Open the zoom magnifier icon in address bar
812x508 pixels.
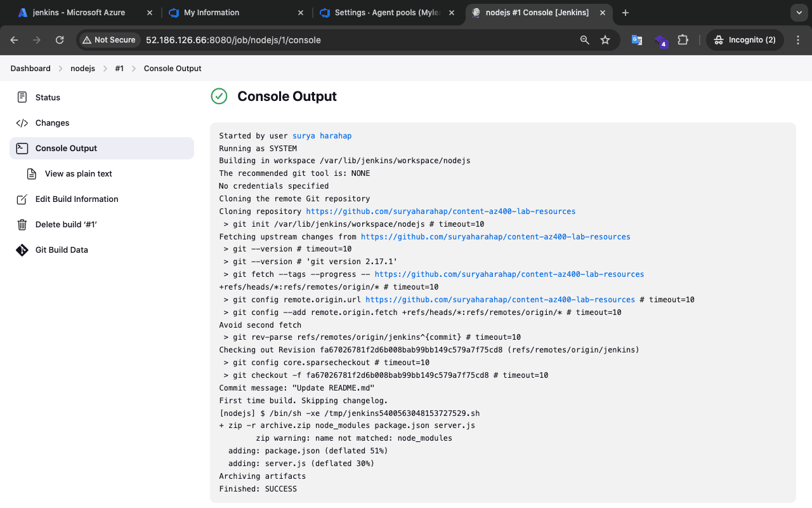click(x=585, y=40)
